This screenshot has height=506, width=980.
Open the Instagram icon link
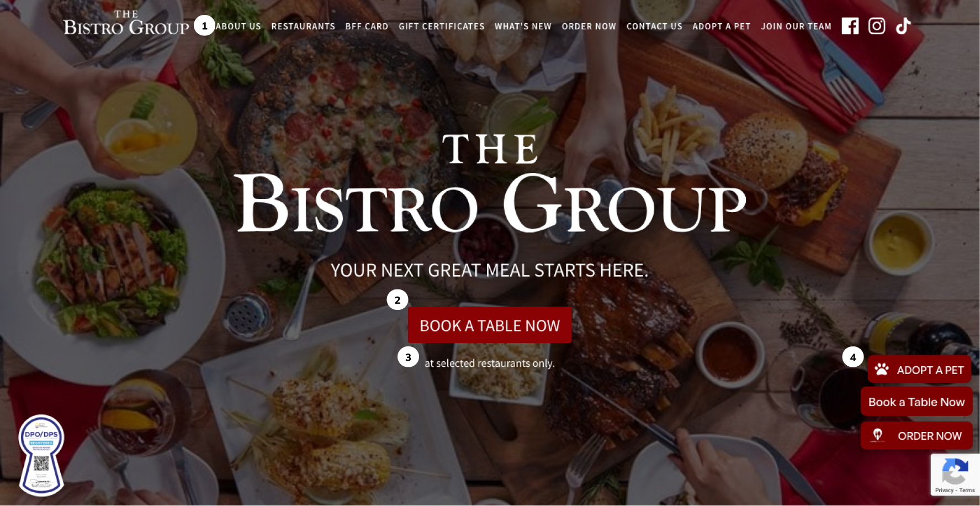point(877,26)
